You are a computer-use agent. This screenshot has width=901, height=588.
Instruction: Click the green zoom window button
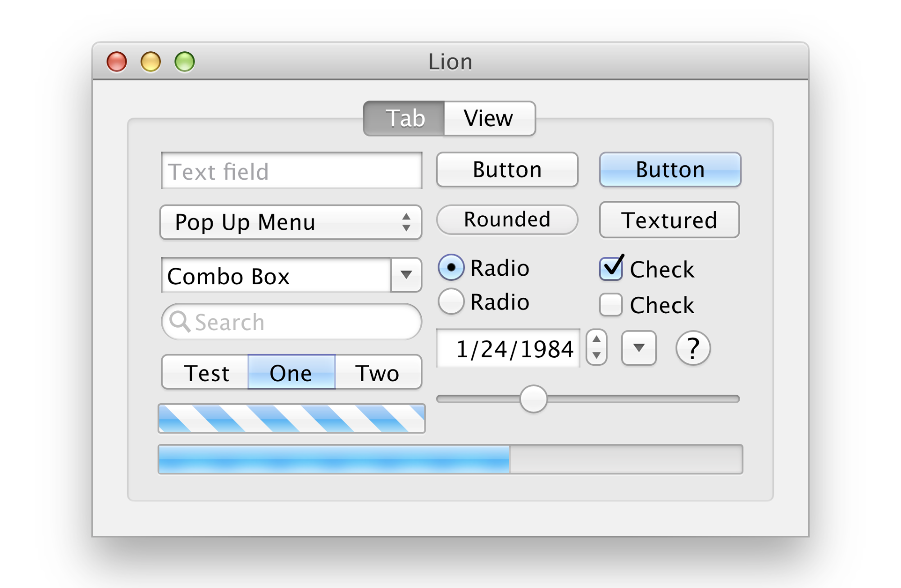[185, 62]
